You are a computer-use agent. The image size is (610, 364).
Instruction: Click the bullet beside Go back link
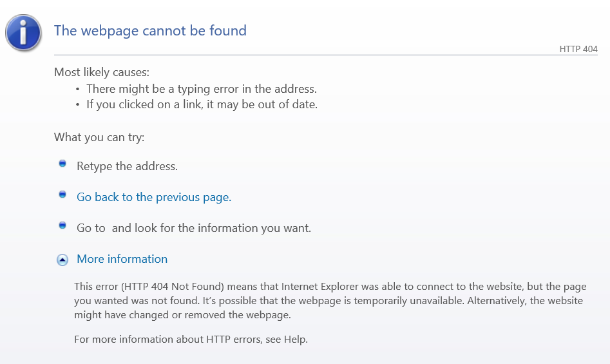point(62,194)
